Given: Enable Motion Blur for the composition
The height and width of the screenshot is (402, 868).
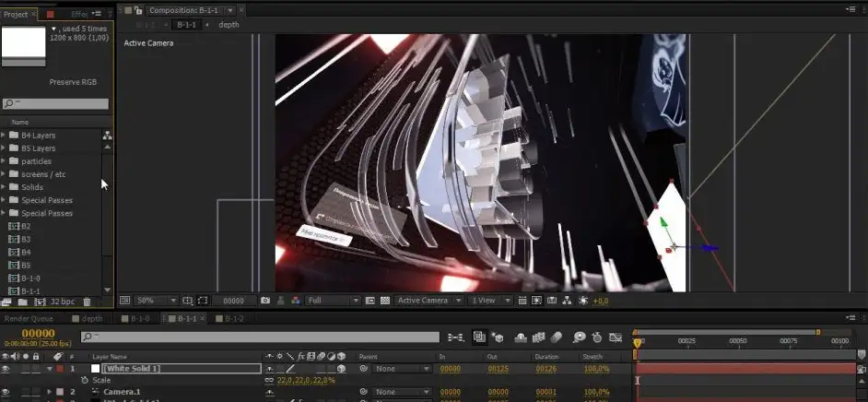Looking at the screenshot, I should coord(557,337).
